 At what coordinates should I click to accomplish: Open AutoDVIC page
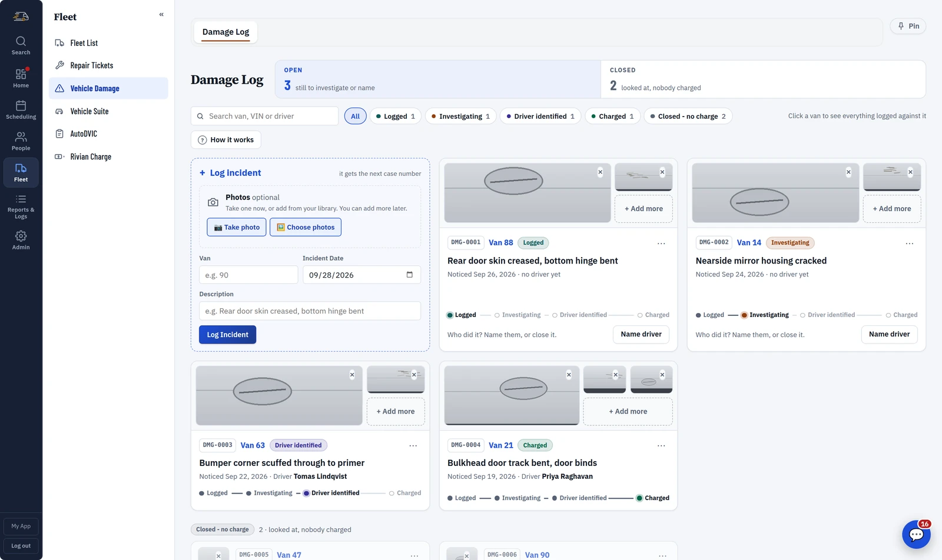pos(108,134)
